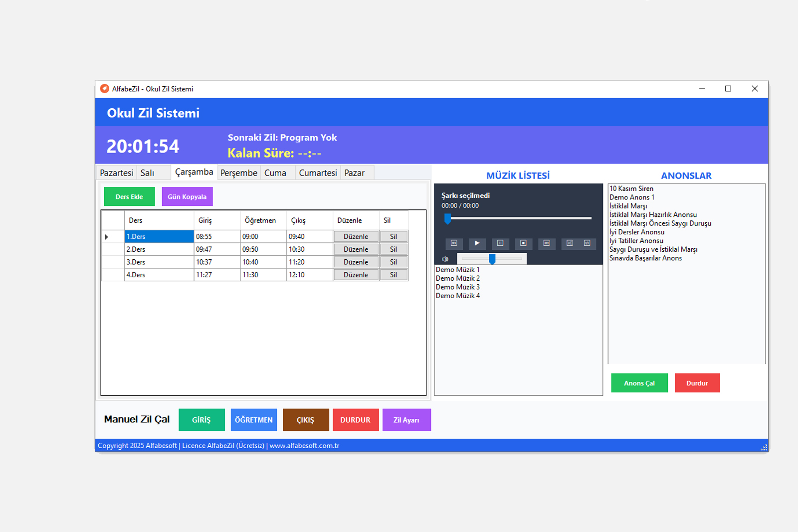
Task: Click the Gün Kopyala button
Action: (x=187, y=197)
